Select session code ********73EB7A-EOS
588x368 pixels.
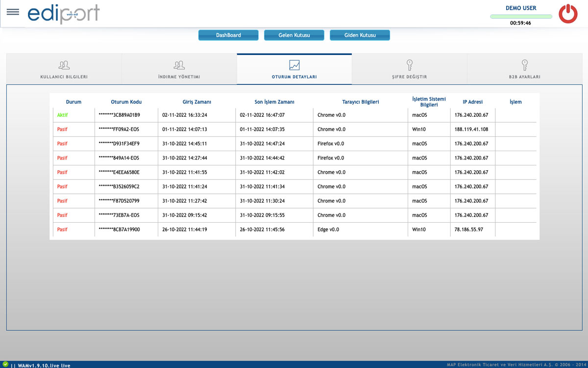(119, 214)
